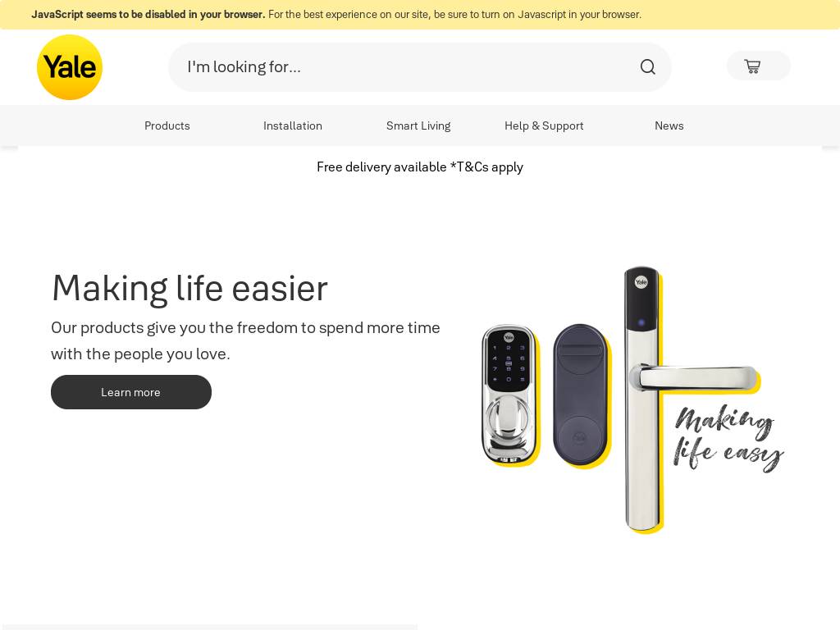Open the Products menu

(x=167, y=126)
